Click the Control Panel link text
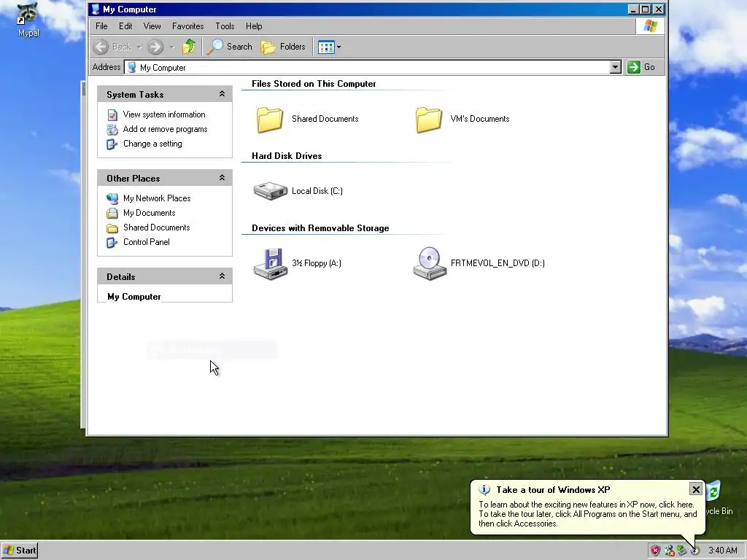The image size is (747, 560). click(146, 242)
